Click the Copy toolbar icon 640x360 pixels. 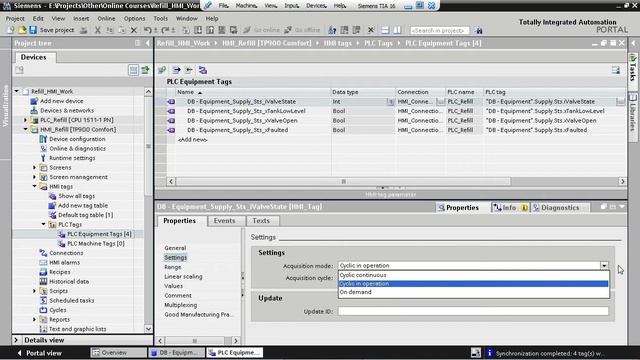[110, 30]
